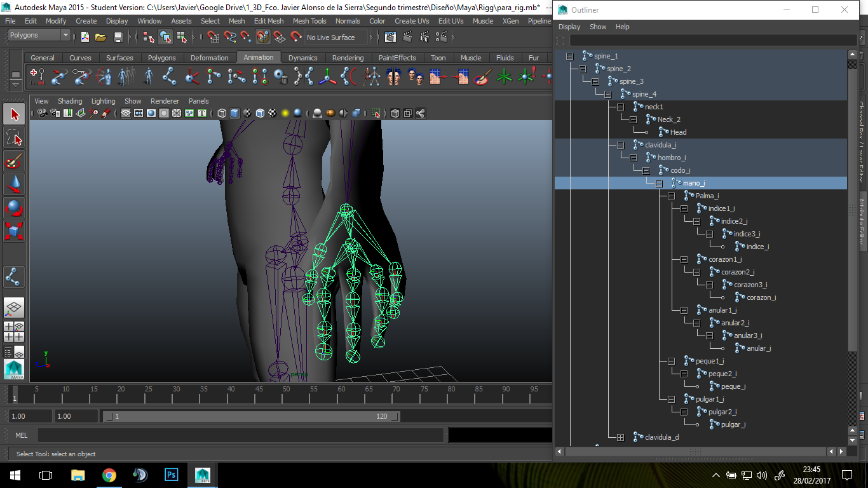The height and width of the screenshot is (488, 868).
Task: Toggle viewport use-all-lights yellow bulb icon
Action: [285, 113]
